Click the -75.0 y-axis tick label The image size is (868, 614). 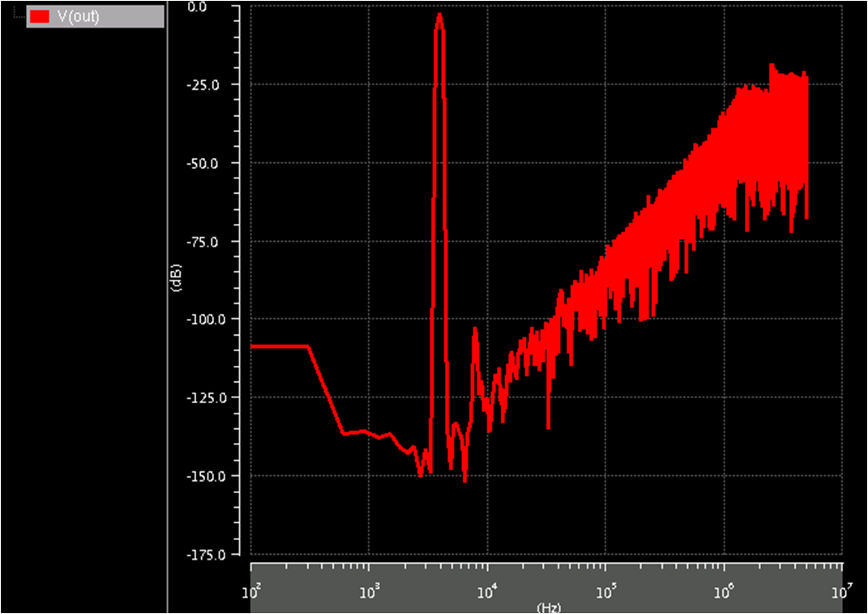[203, 243]
